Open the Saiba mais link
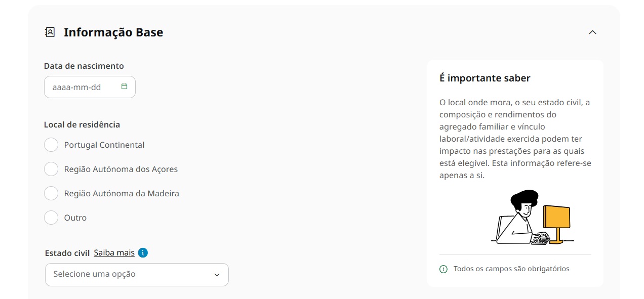644x299 pixels. coord(114,252)
